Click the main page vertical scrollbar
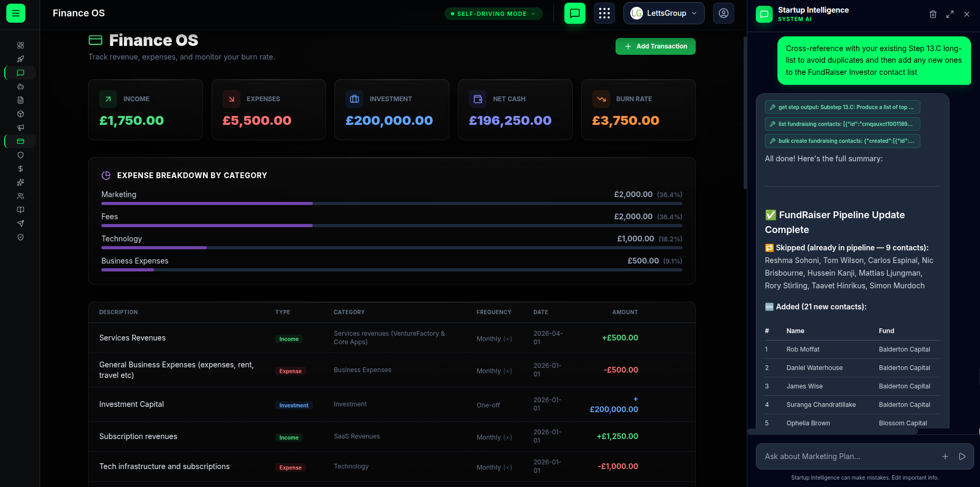The width and height of the screenshot is (980, 487). tap(745, 113)
